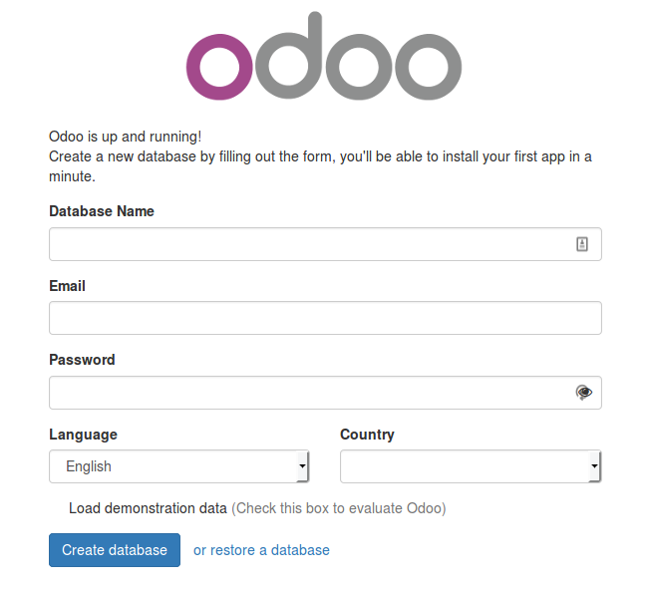Show password using the eye icon

pyautogui.click(x=584, y=393)
